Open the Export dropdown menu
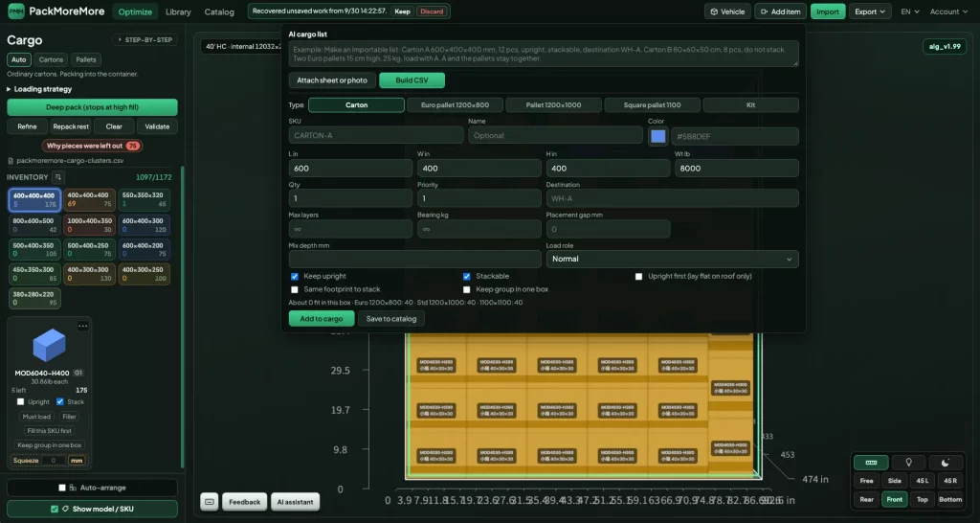 [870, 11]
